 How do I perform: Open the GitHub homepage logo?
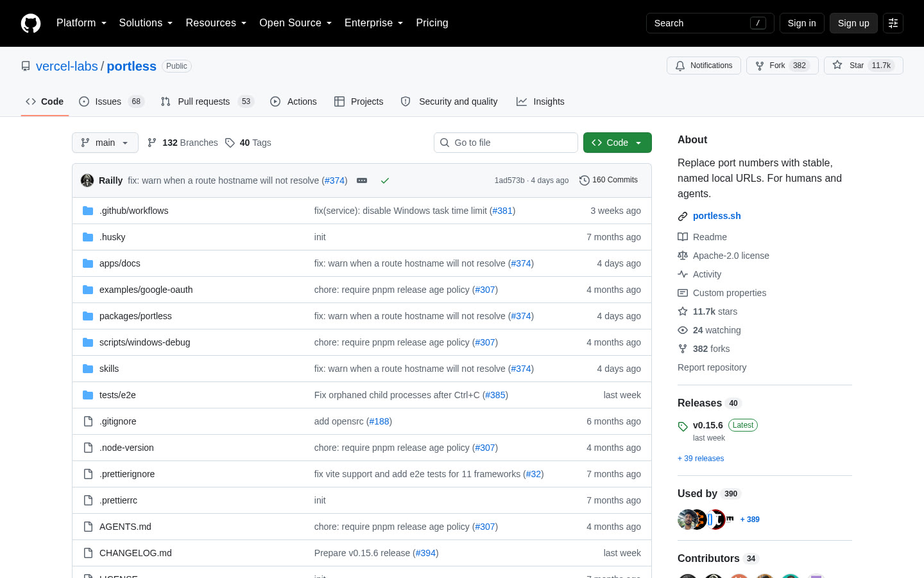31,23
